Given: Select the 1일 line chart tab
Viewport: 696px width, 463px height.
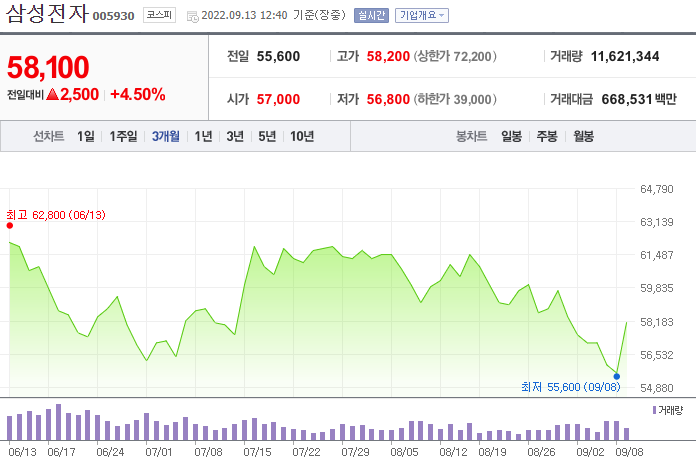Looking at the screenshot, I should [86, 136].
